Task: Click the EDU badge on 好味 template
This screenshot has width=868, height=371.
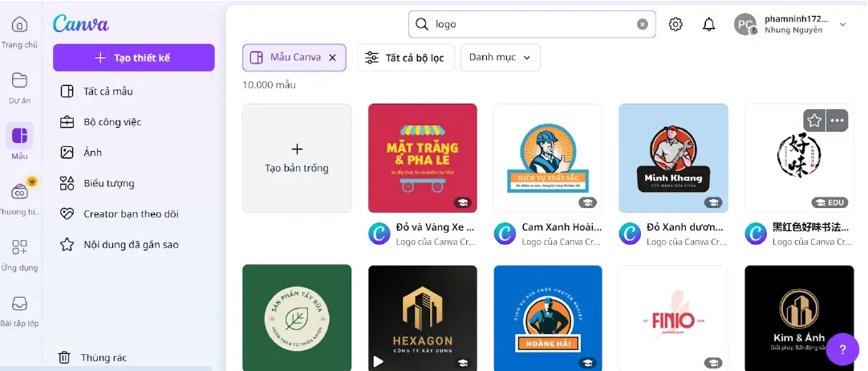Action: [829, 202]
